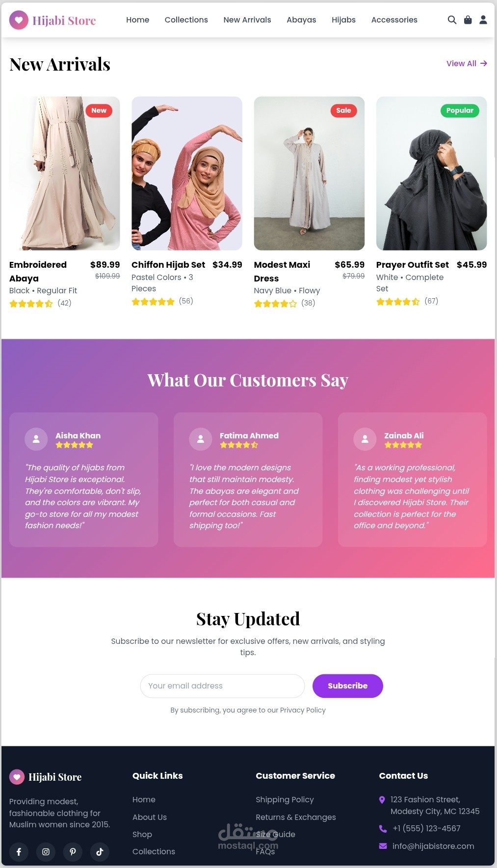Open the shopping bag cart icon
This screenshot has height=868, width=497.
pos(468,20)
